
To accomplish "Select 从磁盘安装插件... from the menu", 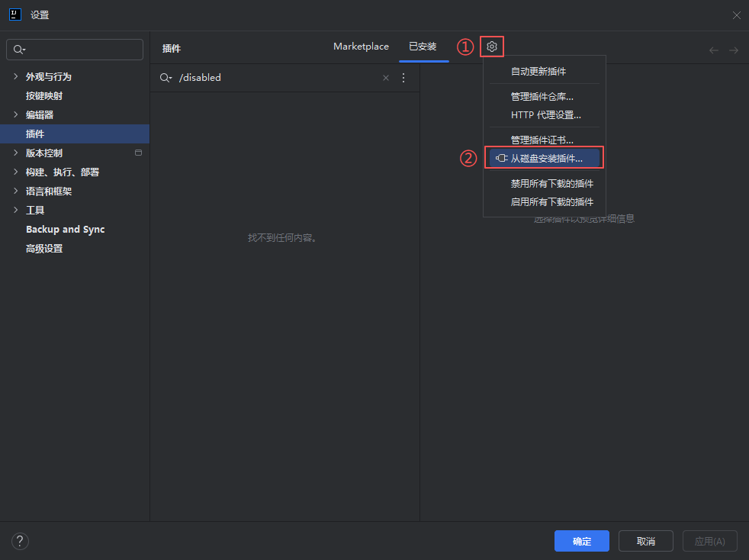I will (x=546, y=159).
